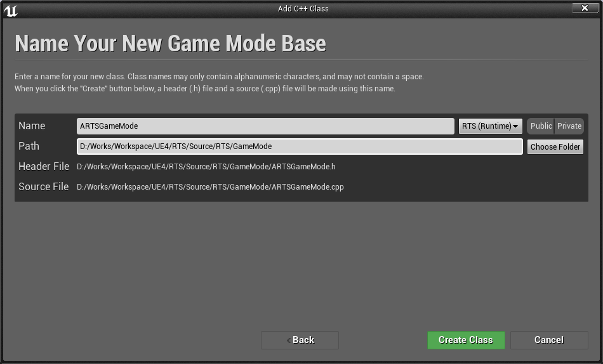603x364 pixels.
Task: Cancel the class creation
Action: [x=549, y=340]
